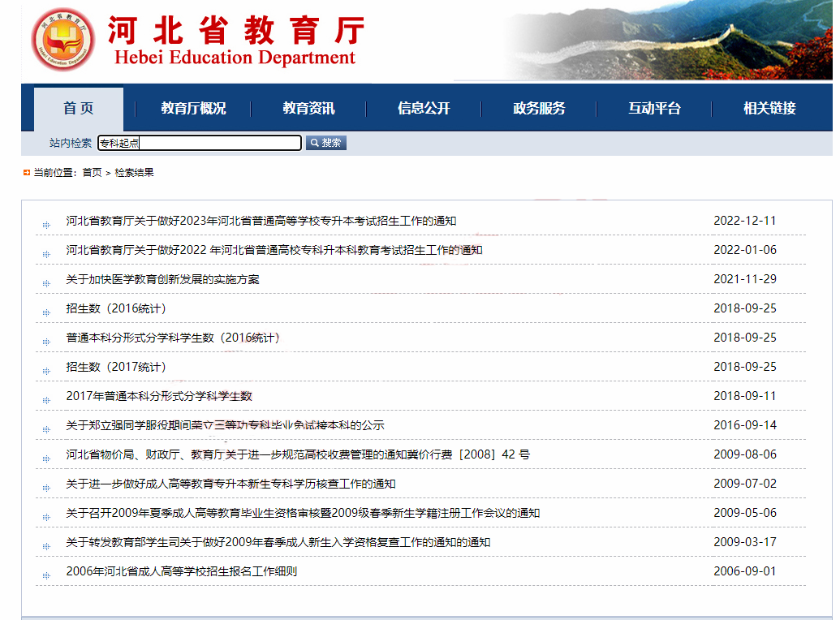Open the 相关链接 section
This screenshot has height=620, width=840.
pyautogui.click(x=765, y=107)
